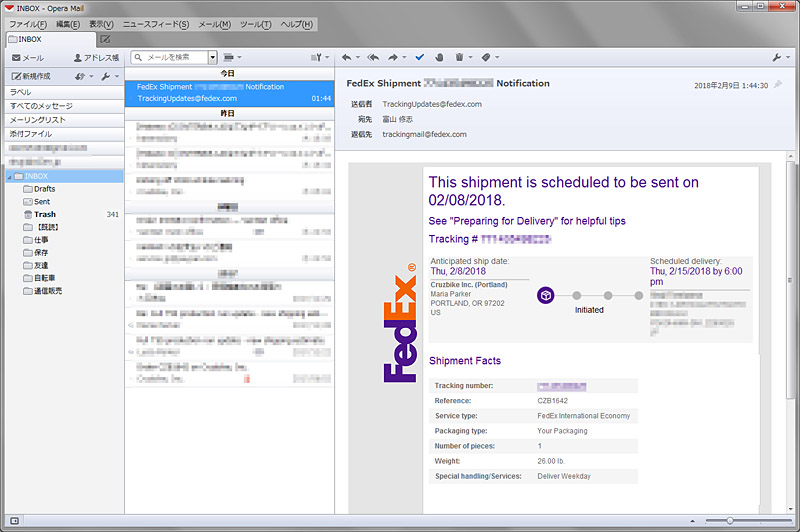
Task: Click the purple package status icon
Action: (x=545, y=295)
